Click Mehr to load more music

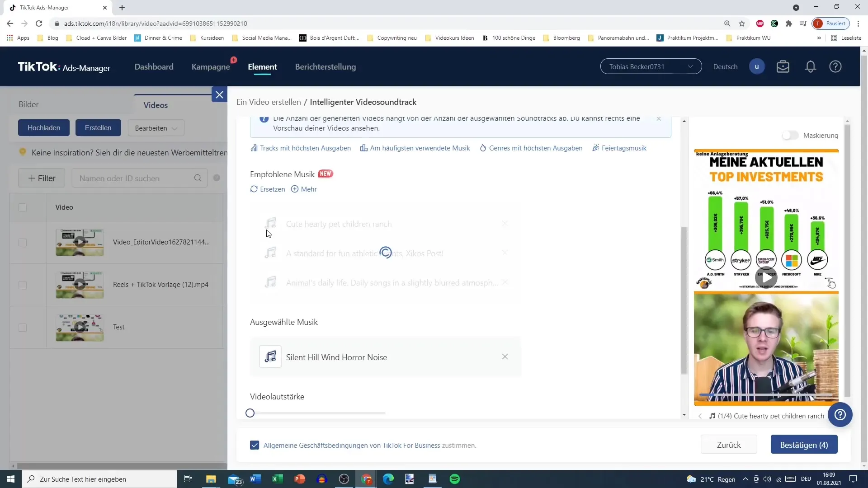(304, 189)
